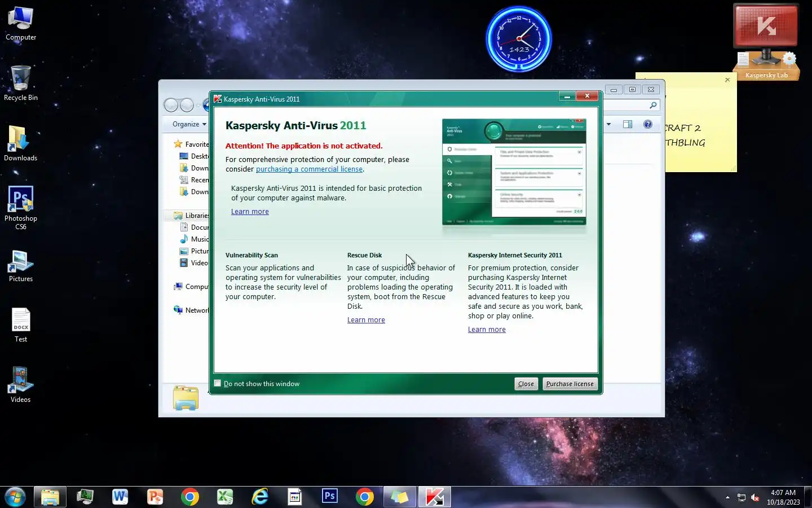Screen dimensions: 812x508
Task: Toggle Explorer preview pane button
Action: (x=628, y=124)
